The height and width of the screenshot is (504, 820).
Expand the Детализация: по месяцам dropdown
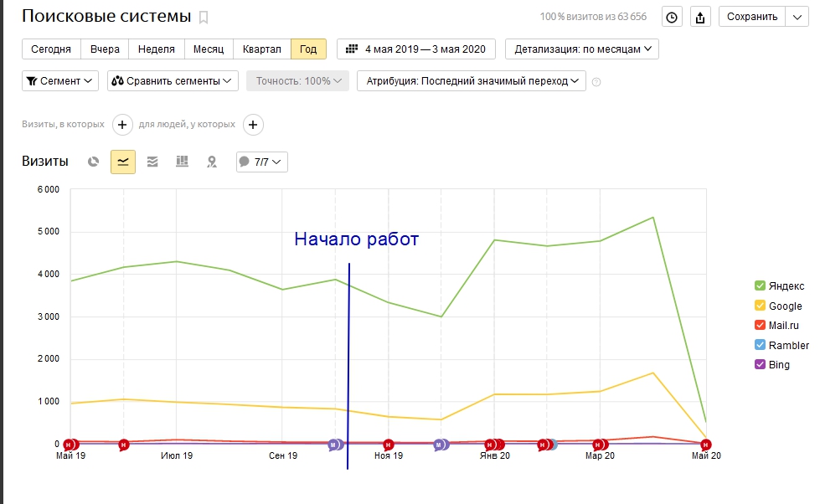(582, 49)
